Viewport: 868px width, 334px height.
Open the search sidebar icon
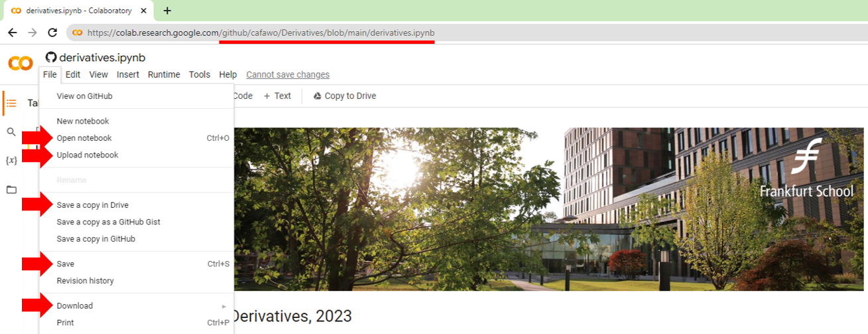point(11,132)
